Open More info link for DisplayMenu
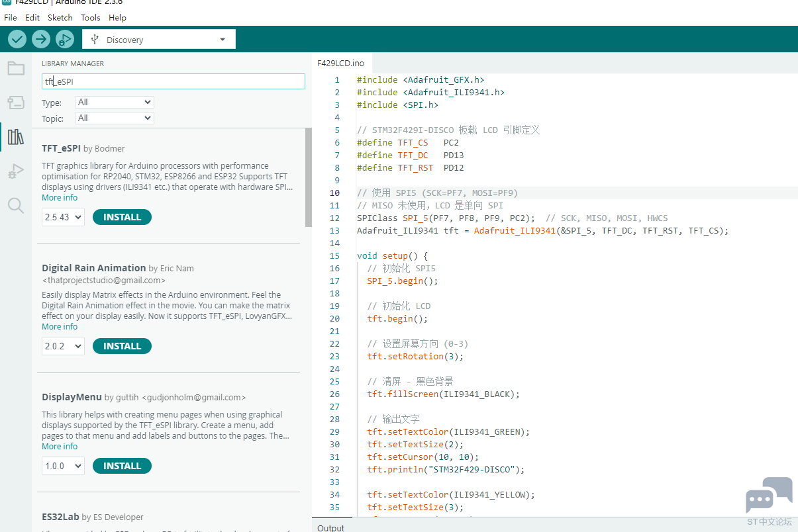 [60, 447]
